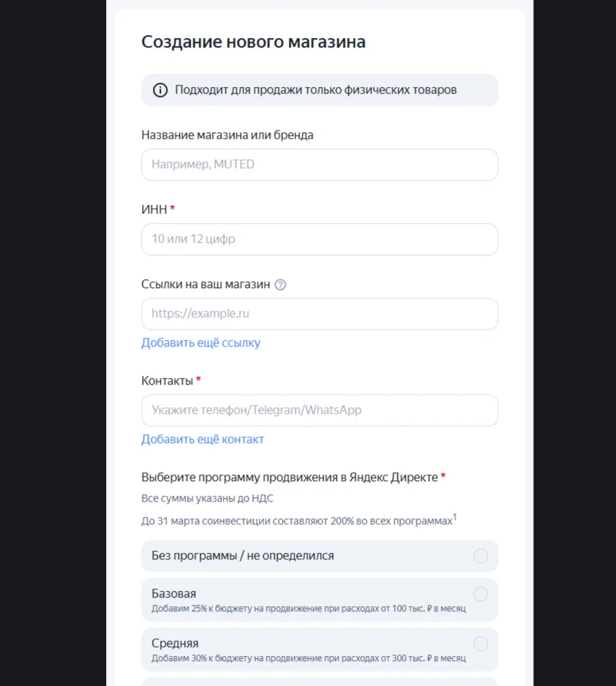The width and height of the screenshot is (616, 686).
Task: Click the help icon beside store links label
Action: (x=280, y=284)
